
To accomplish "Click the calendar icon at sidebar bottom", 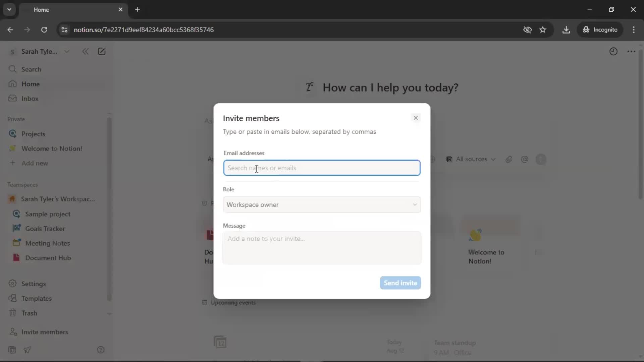I will point(12,350).
